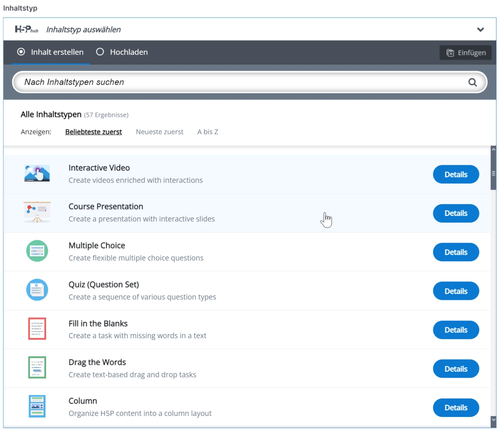Select the Column content type icon

point(37,406)
